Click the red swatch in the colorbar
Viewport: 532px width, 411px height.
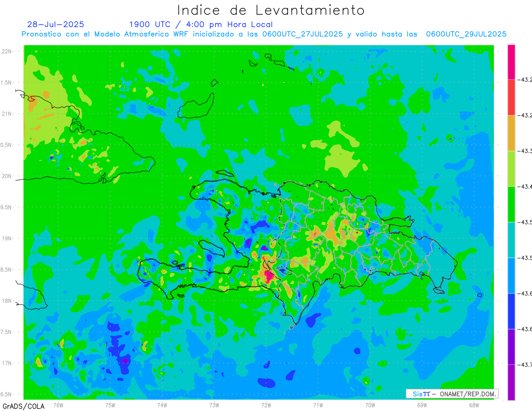[511, 98]
